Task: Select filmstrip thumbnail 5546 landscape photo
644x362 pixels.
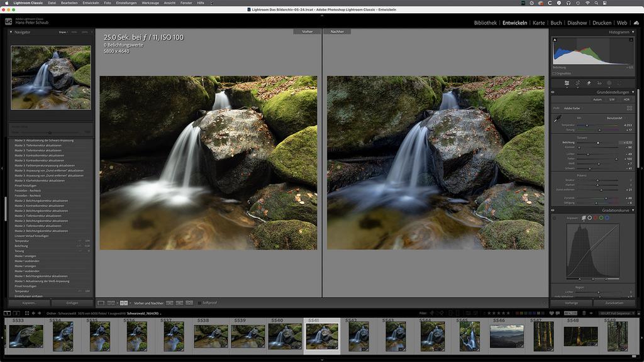Action: click(x=506, y=336)
